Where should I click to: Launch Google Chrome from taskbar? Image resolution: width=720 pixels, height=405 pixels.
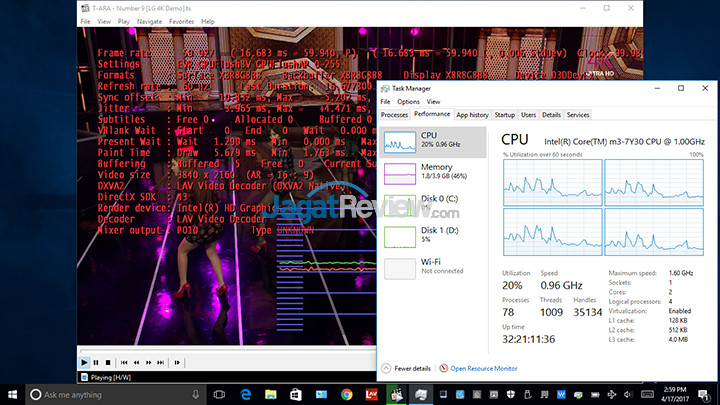coord(346,394)
